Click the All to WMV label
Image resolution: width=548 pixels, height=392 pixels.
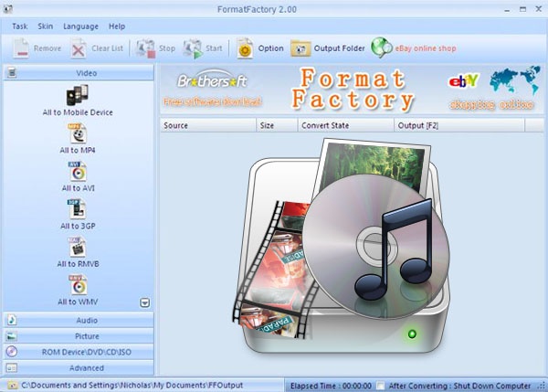78,302
